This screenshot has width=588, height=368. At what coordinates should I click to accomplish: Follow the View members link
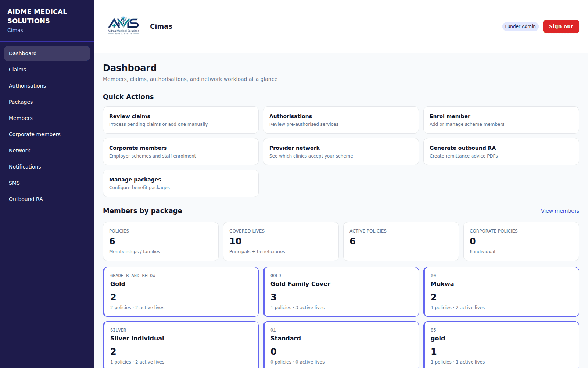tap(560, 211)
